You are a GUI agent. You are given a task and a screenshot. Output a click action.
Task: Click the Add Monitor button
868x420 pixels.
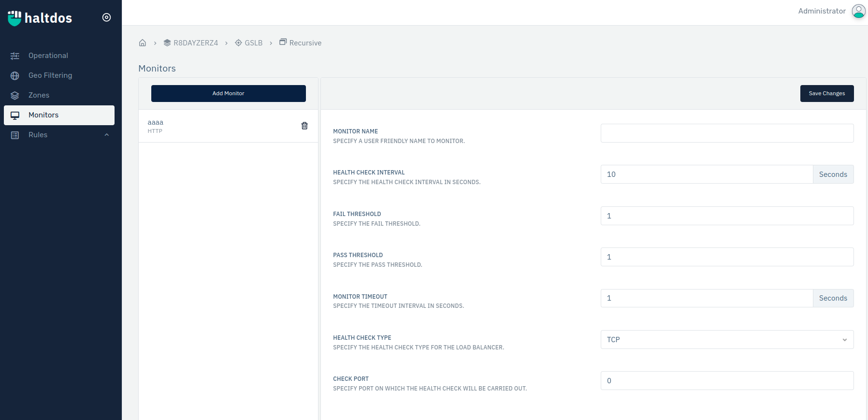point(228,93)
